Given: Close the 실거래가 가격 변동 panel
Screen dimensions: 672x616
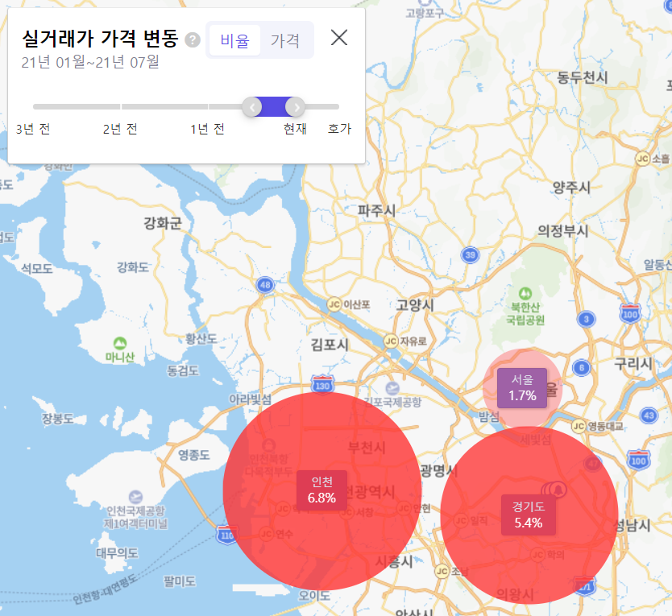Looking at the screenshot, I should pos(339,37).
